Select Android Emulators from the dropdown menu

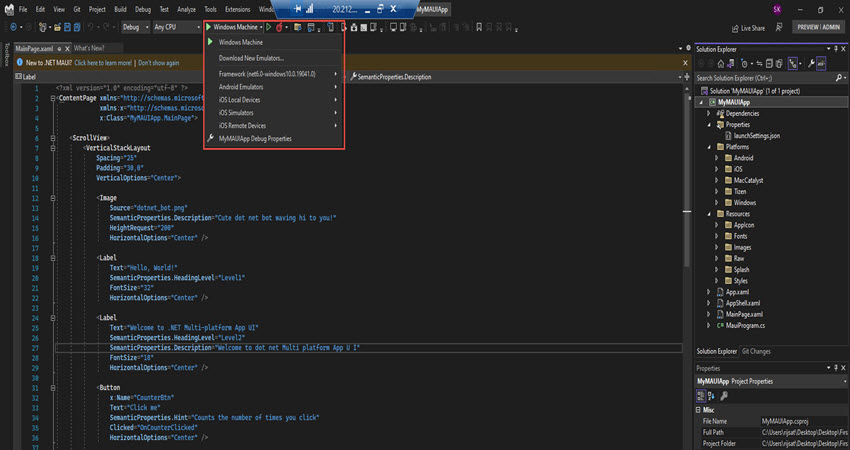point(241,87)
